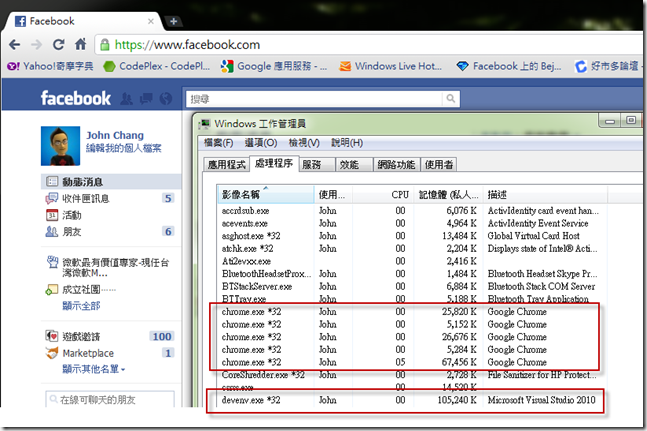Image resolution: width=647 pixels, height=431 pixels.
Task: Click the 好市多論壇 bookmark
Action: tap(608, 66)
